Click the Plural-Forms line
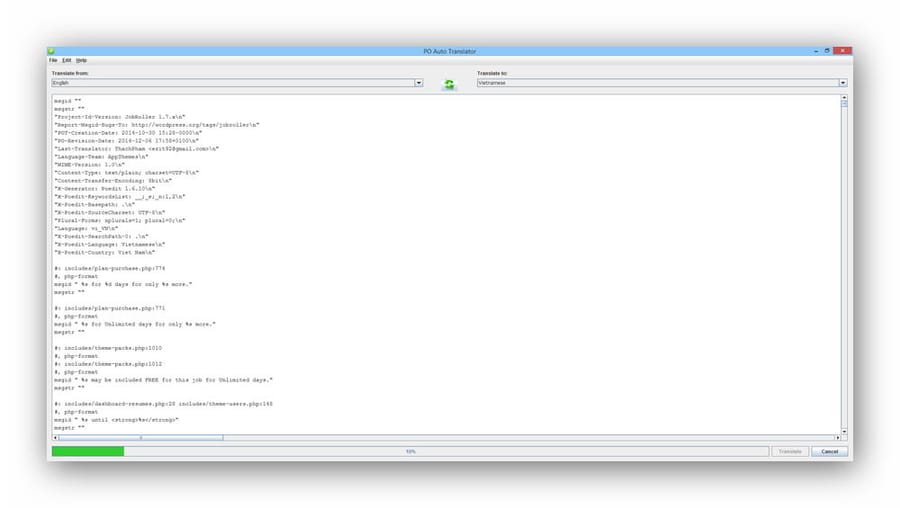Viewport: 900px width, 508px height. [119, 220]
